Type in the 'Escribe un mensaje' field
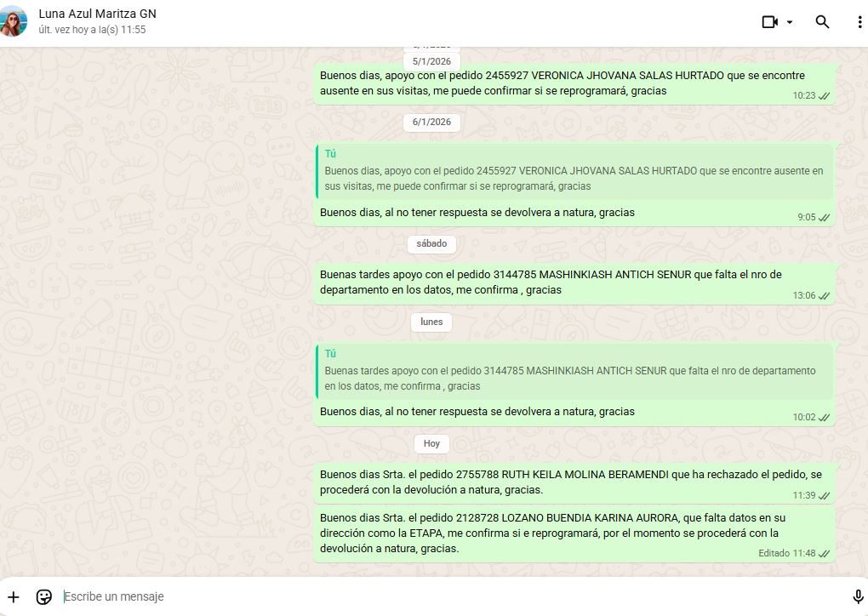The width and height of the screenshot is (868, 616). [x=425, y=596]
